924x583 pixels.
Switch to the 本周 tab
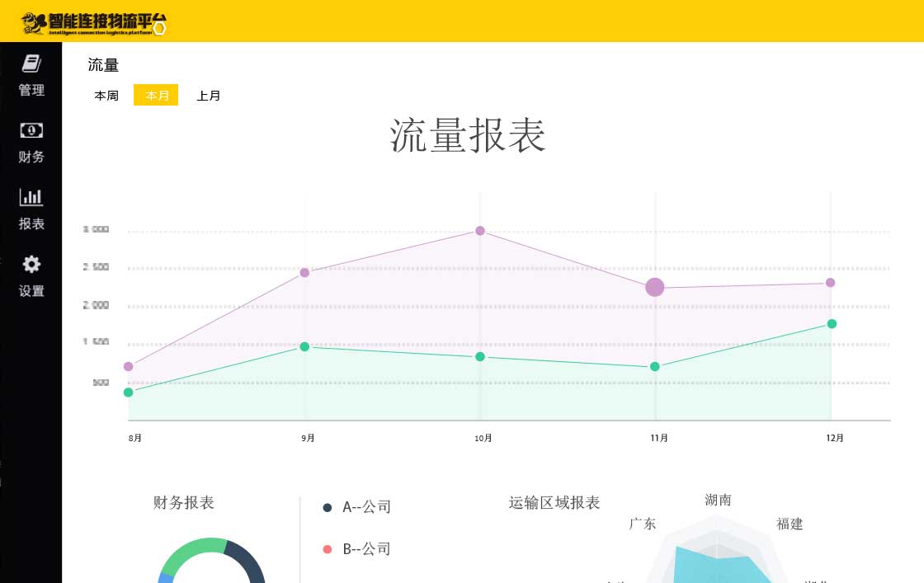pos(106,96)
